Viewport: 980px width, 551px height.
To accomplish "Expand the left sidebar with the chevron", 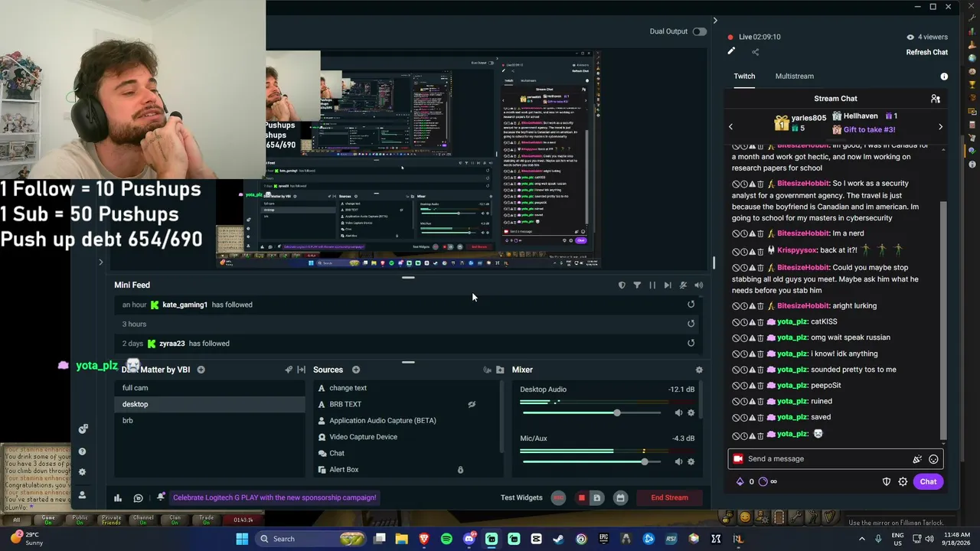I will pyautogui.click(x=100, y=262).
